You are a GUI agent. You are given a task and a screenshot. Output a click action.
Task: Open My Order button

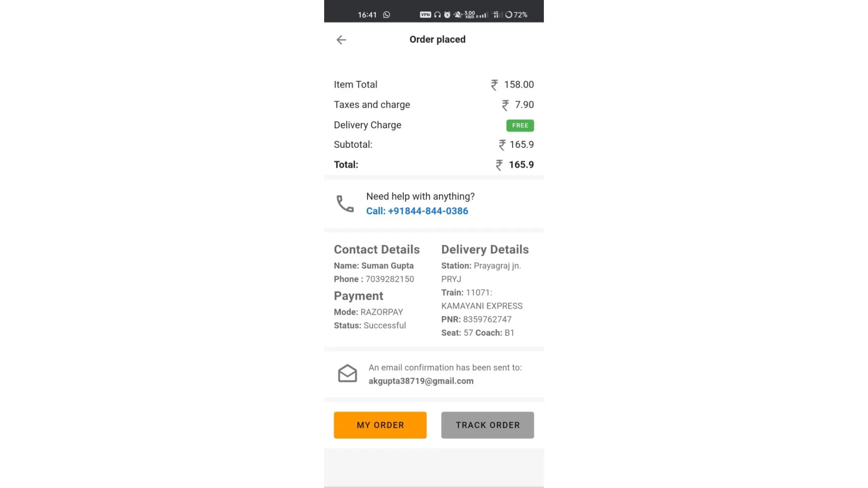point(380,425)
